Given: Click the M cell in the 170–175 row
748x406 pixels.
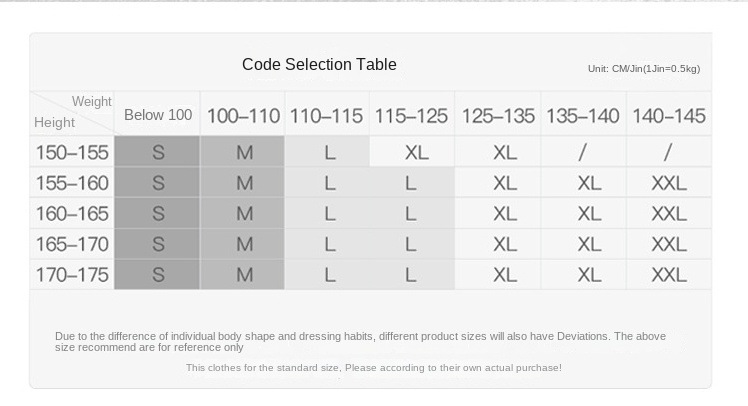Looking at the screenshot, I should point(244,275).
